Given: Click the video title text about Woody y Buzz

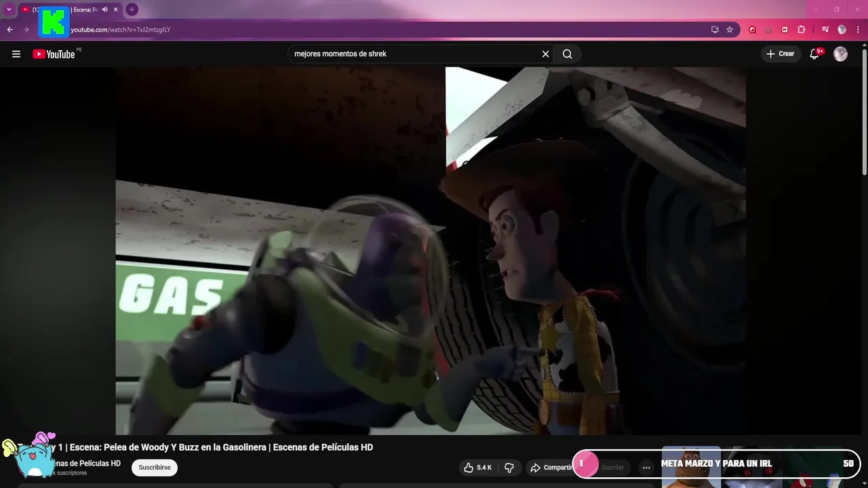Looking at the screenshot, I should 195,447.
